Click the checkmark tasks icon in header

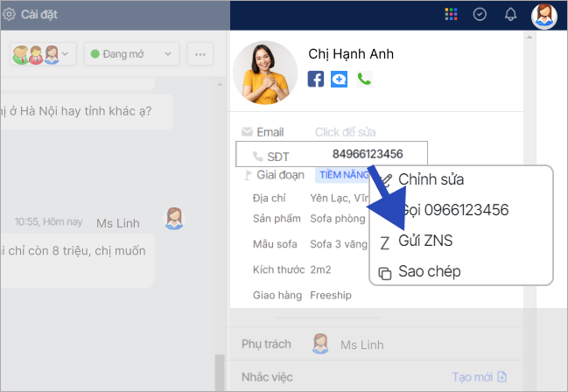(480, 14)
